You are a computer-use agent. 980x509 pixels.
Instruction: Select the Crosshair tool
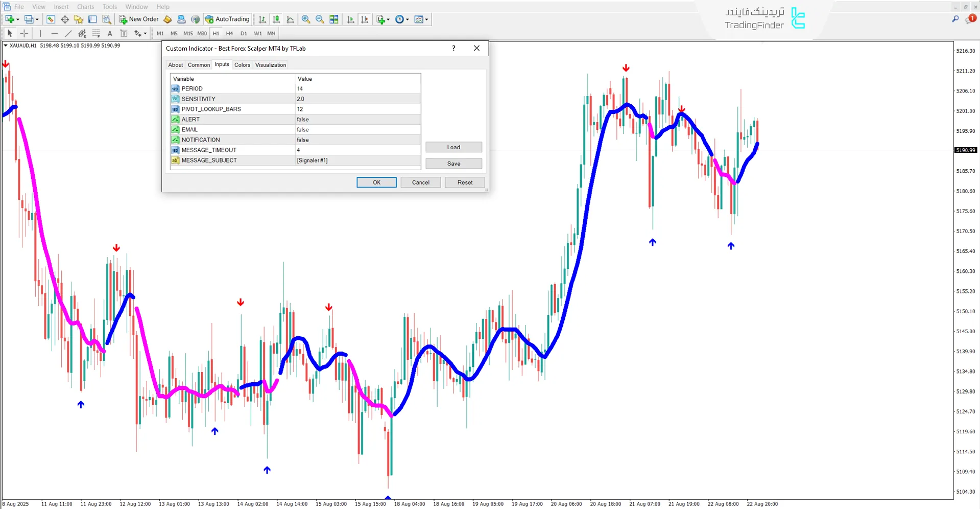[24, 33]
